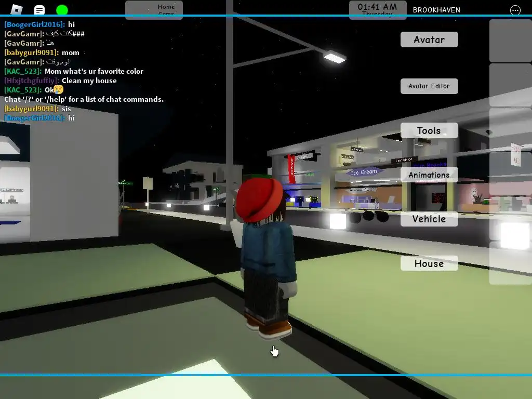Click the chat commands help line

click(84, 99)
